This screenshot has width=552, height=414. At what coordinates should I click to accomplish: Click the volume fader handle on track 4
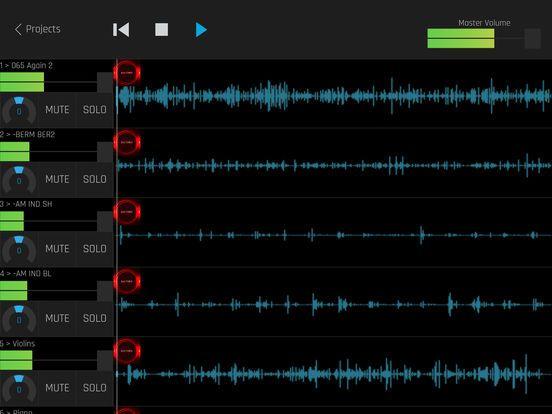pyautogui.click(x=105, y=291)
